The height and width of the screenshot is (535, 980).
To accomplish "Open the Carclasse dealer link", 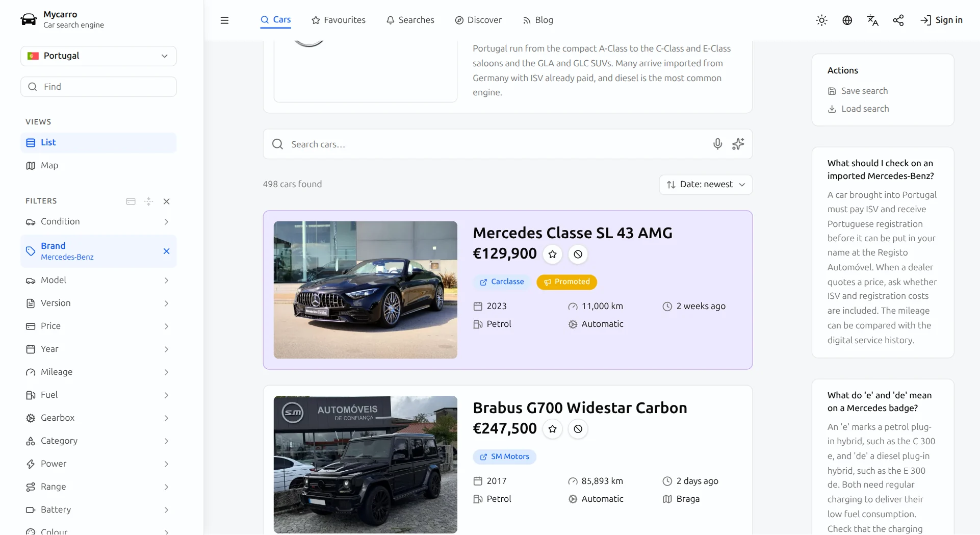I will coord(502,282).
